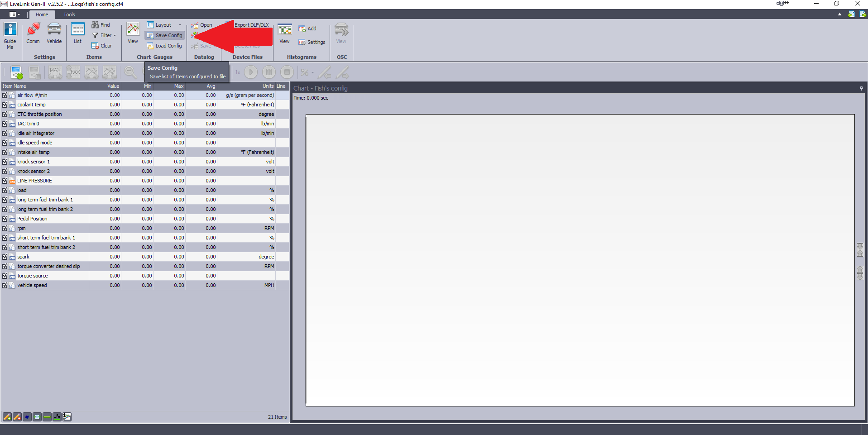Expand the Layout dropdown arrow
This screenshot has height=435, width=868.
click(180, 25)
